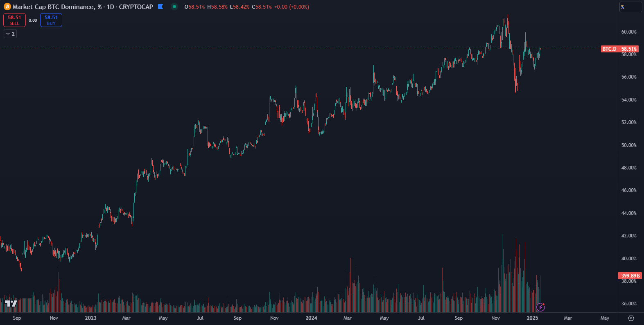
Task: Click the 48.00% price axis label
Action: tap(629, 168)
